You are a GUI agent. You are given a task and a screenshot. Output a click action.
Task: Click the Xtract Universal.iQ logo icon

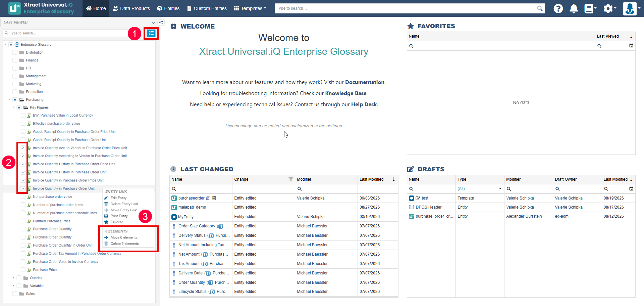tap(14, 8)
